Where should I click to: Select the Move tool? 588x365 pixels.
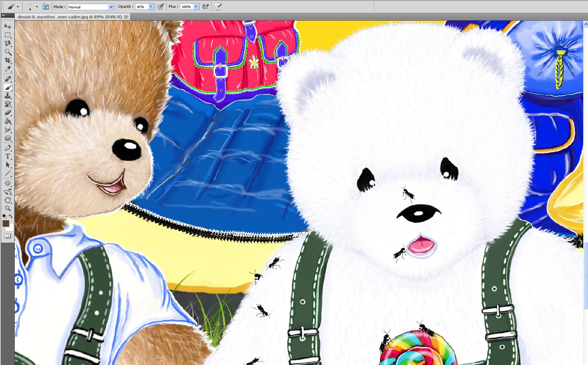[x=8, y=26]
